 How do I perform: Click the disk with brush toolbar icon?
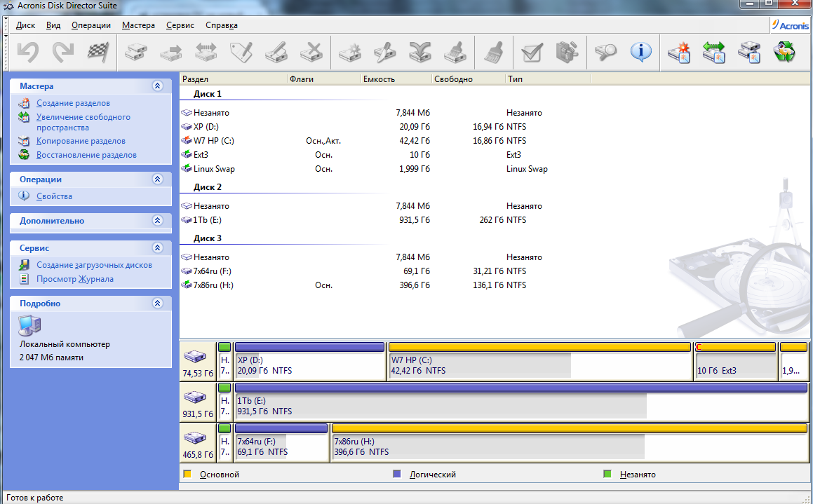455,52
